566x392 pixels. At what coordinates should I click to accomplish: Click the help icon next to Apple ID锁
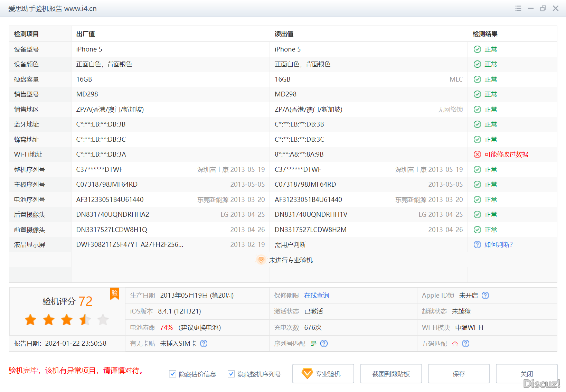pos(485,296)
